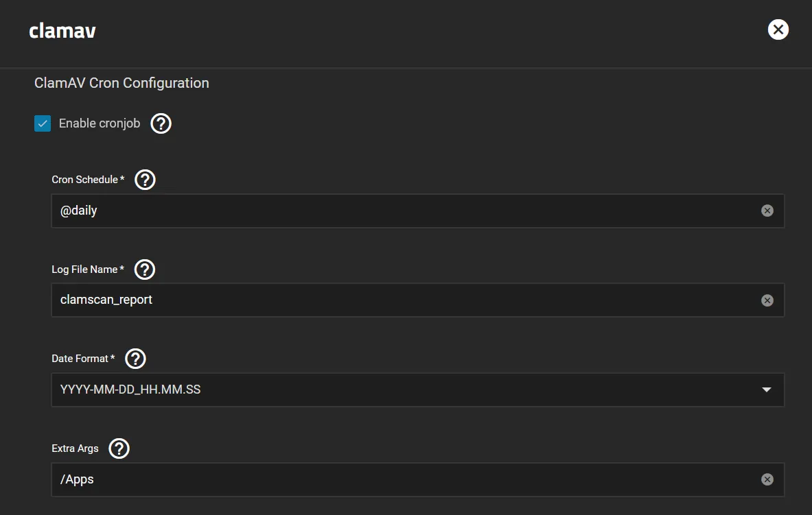Clear the Cron Schedule field value
This screenshot has height=515, width=812.
coord(767,211)
